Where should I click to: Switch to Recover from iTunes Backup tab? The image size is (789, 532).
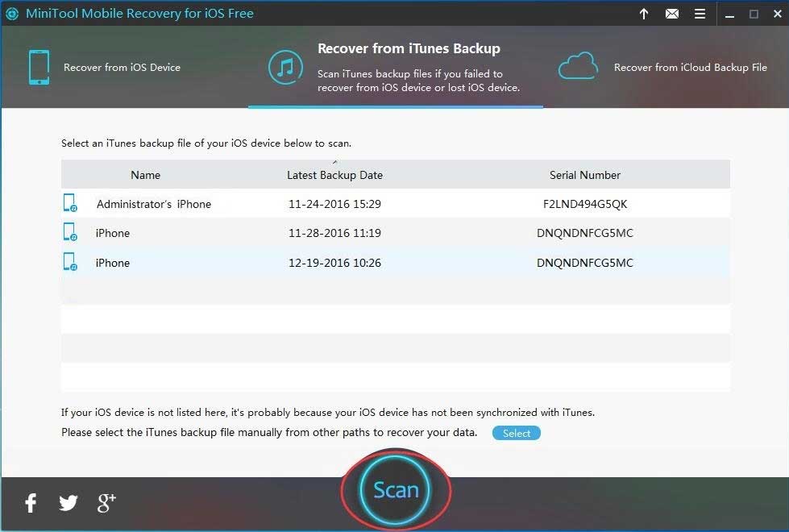pyautogui.click(x=396, y=67)
